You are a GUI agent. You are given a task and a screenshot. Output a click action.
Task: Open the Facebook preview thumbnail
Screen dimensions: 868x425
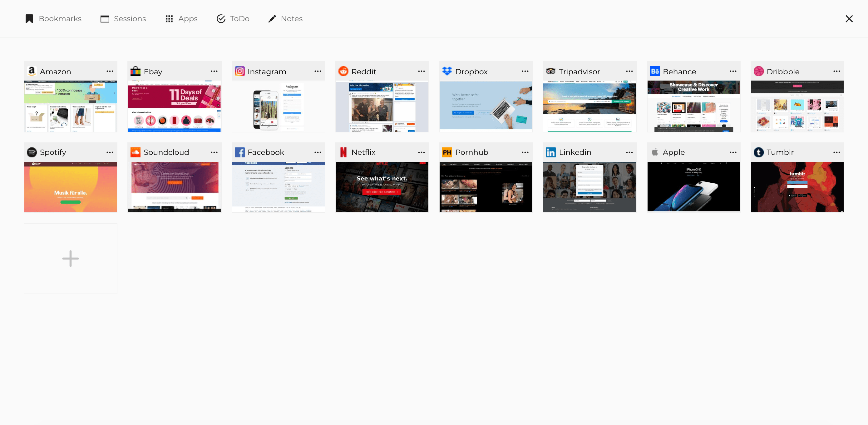pyautogui.click(x=278, y=187)
